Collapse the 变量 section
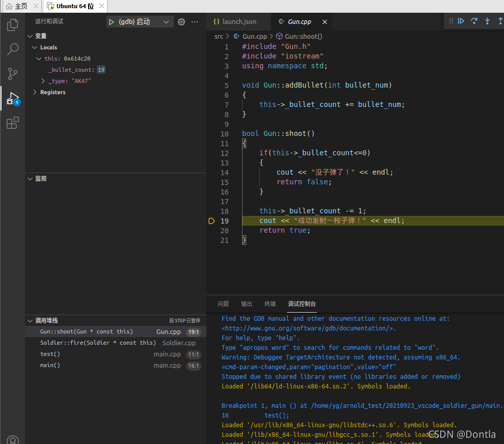Screen dimensions: 504x444 [x=30, y=36]
